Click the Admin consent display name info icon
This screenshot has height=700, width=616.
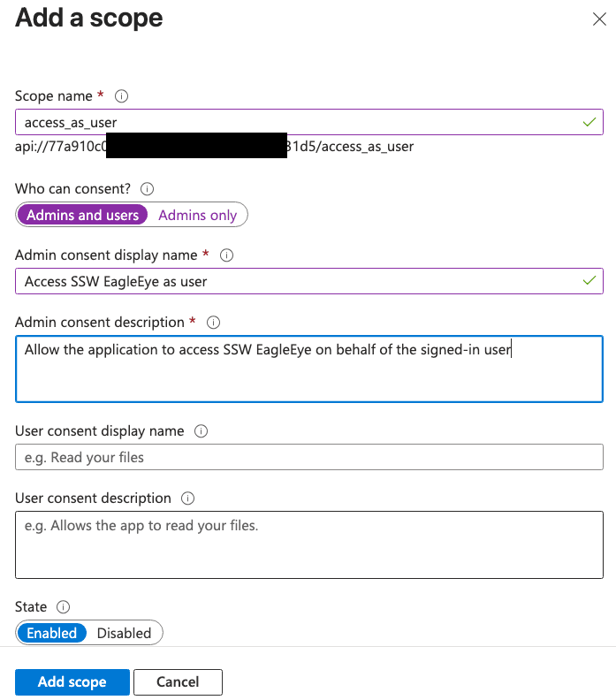point(226,255)
